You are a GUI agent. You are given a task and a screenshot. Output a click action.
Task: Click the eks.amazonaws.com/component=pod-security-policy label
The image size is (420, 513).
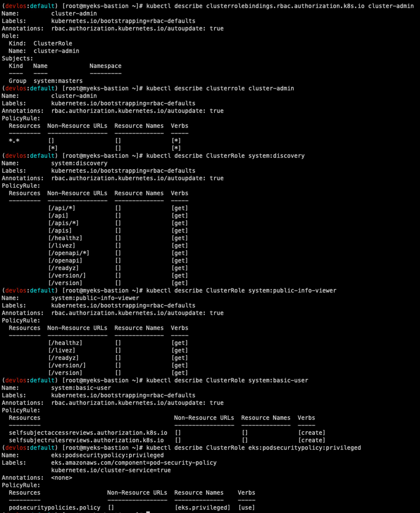(x=134, y=463)
